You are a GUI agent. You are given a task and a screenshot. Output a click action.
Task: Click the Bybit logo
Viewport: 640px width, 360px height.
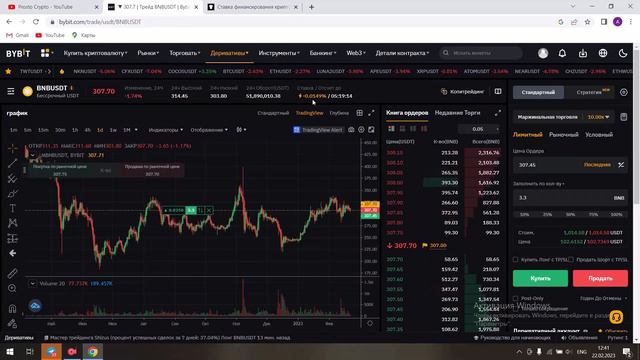(x=18, y=53)
